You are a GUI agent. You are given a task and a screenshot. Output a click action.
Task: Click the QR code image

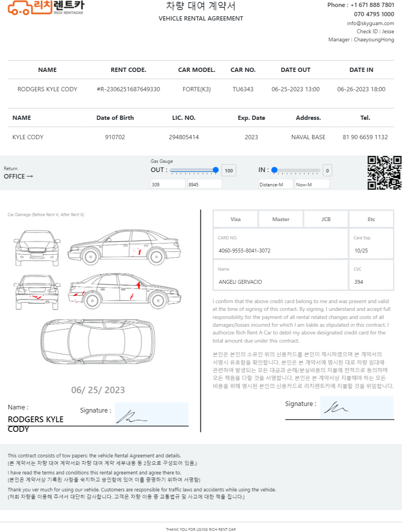[384, 172]
